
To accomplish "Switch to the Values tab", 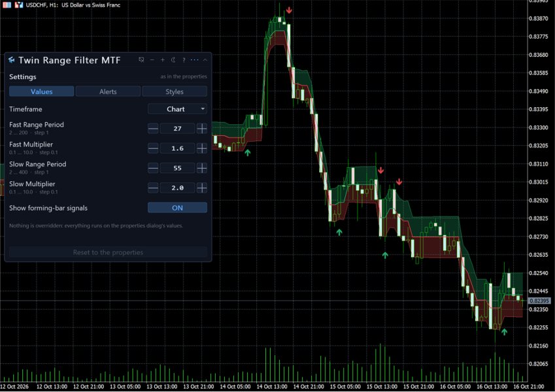I will tap(41, 91).
